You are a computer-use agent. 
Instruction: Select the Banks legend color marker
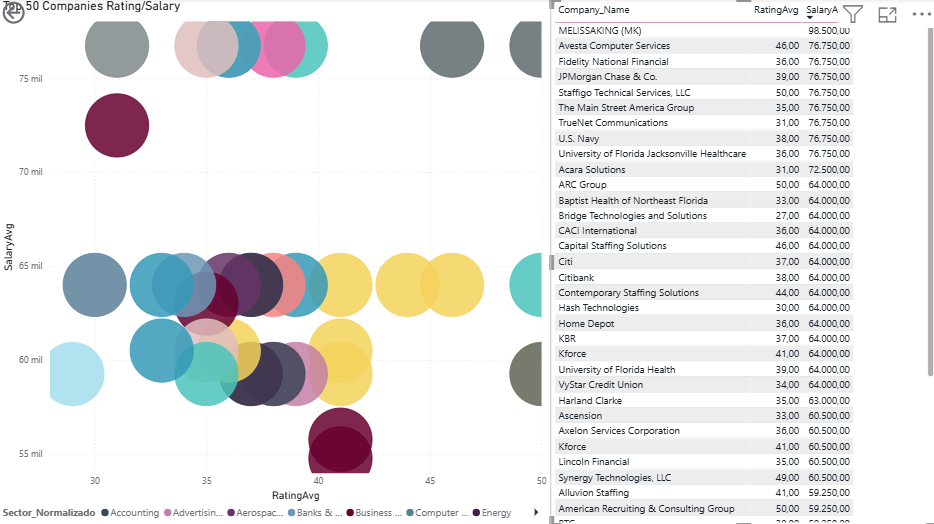point(292,513)
